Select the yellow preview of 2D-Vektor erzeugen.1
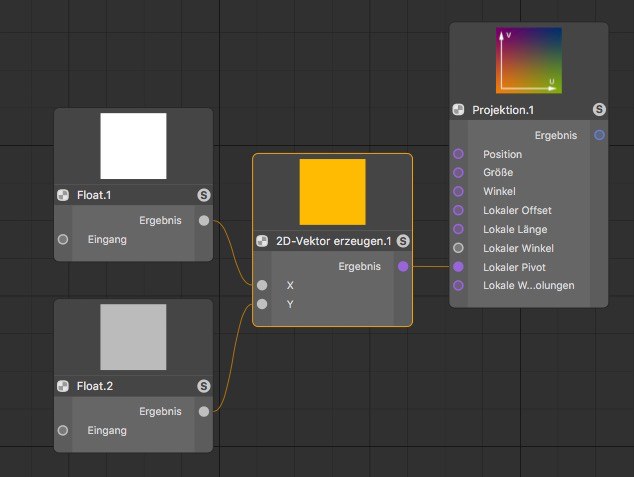Screen dimensions: 634x477 click(332, 192)
